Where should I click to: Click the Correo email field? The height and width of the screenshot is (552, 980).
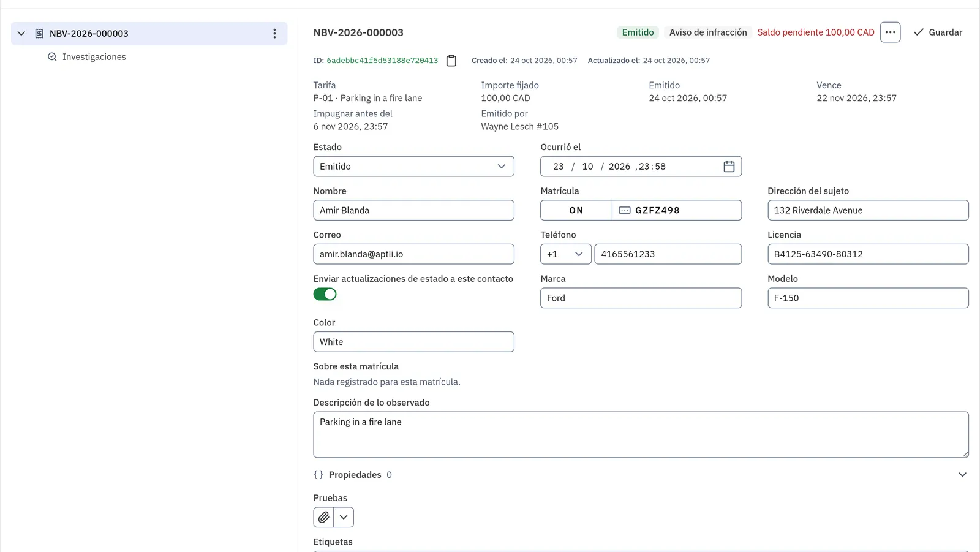coord(413,254)
